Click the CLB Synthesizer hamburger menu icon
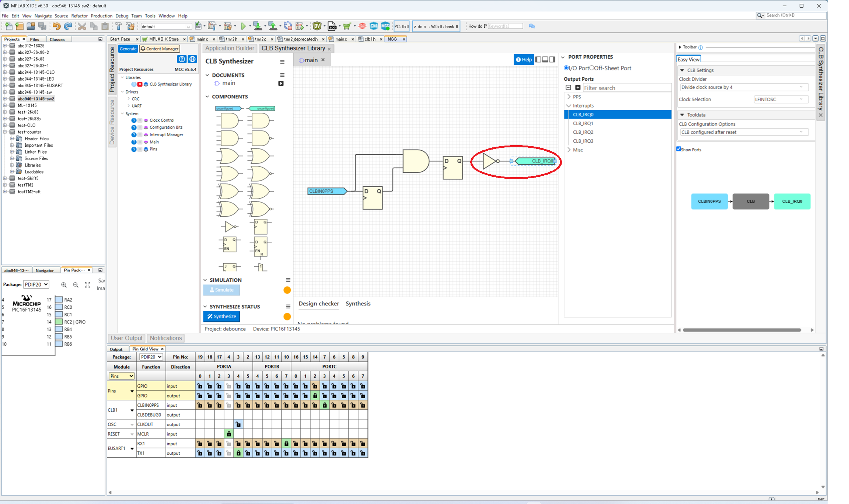 click(282, 62)
